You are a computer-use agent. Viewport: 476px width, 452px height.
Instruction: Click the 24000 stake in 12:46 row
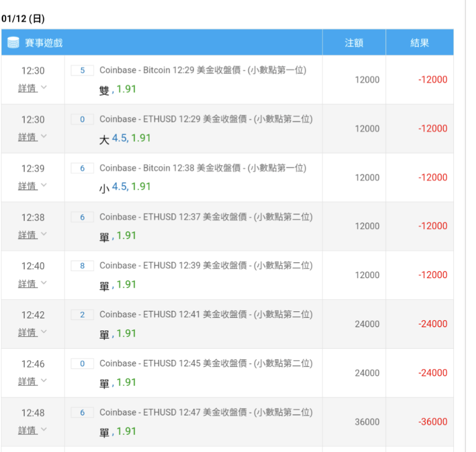pyautogui.click(x=367, y=373)
